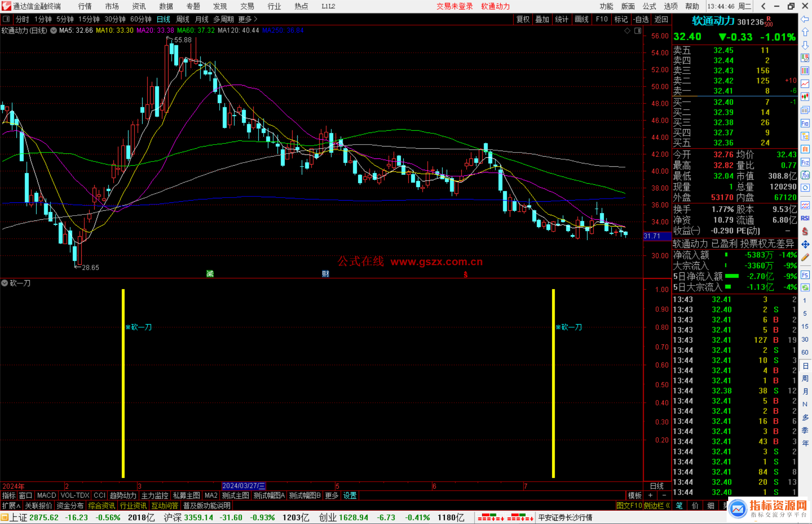Click the red dollar sign sidebar icon

[x=805, y=231]
